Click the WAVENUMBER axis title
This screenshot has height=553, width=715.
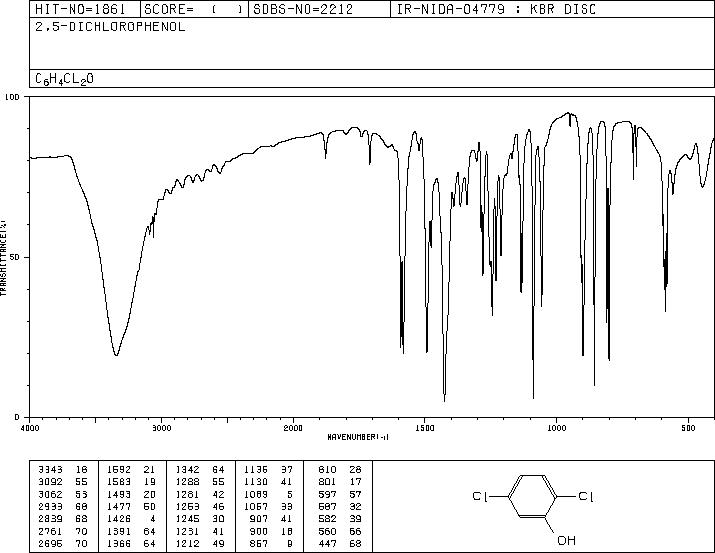point(358,437)
